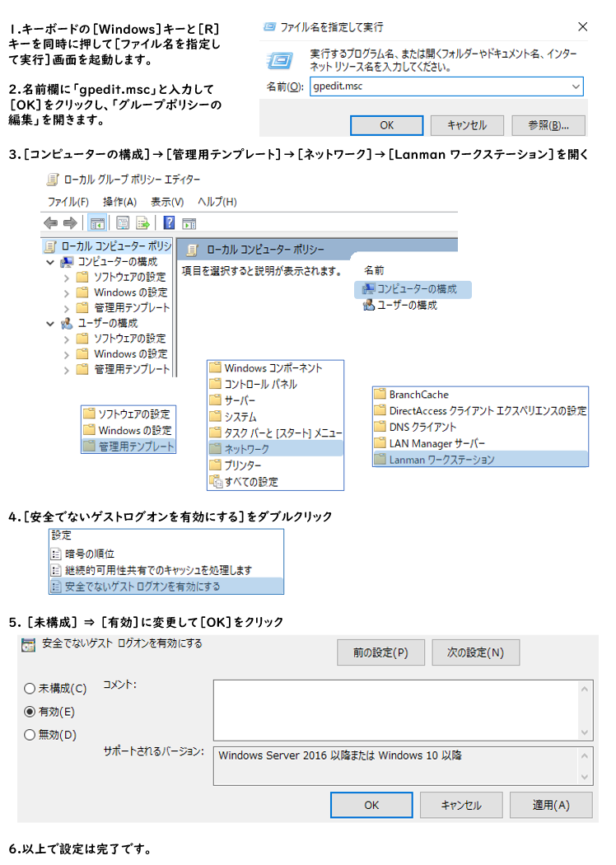The width and height of the screenshot is (616, 865).
Task: Expand 管理用テンプレート under コンピューターの構成 in the tree
Action: click(x=66, y=308)
